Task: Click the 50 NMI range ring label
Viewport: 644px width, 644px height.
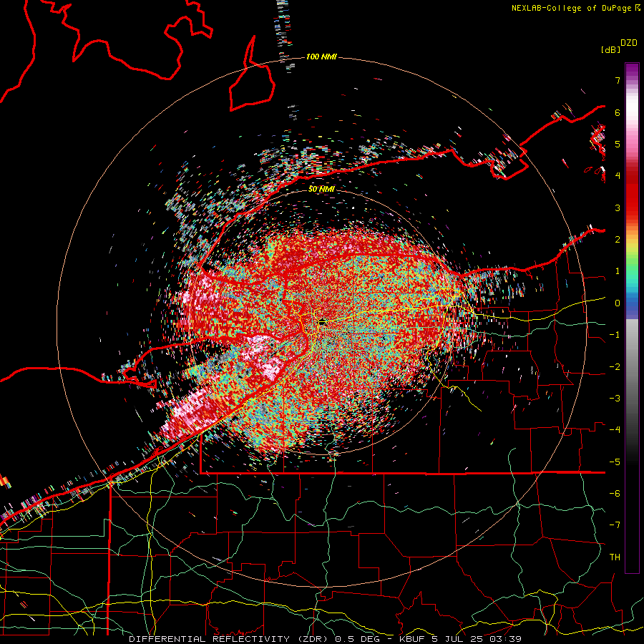Action: pos(321,189)
